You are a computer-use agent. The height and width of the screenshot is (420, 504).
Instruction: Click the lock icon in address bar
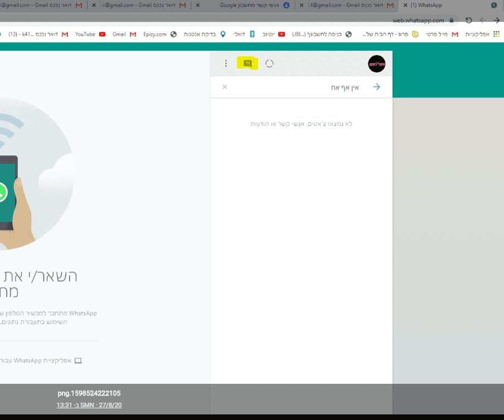pos(451,20)
